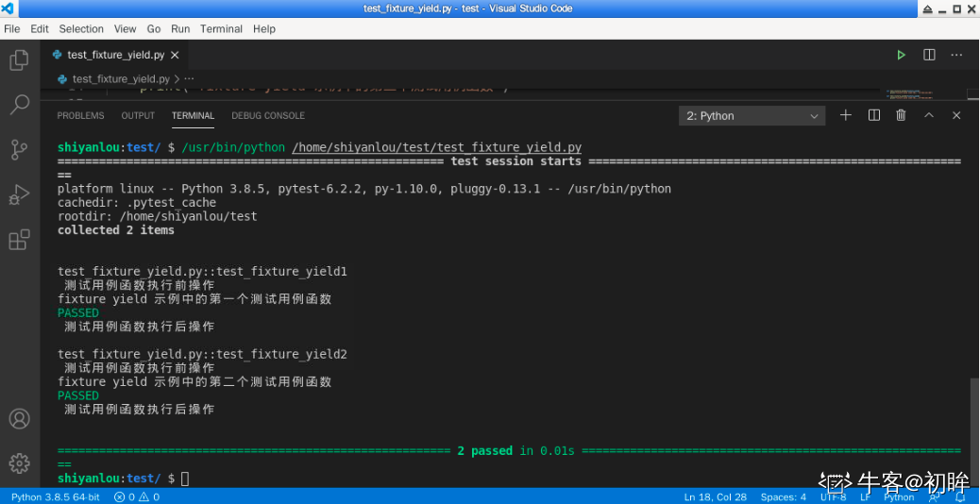Close the test_fixture_yield.py editor tab
The height and width of the screenshot is (504, 980).
[x=175, y=55]
